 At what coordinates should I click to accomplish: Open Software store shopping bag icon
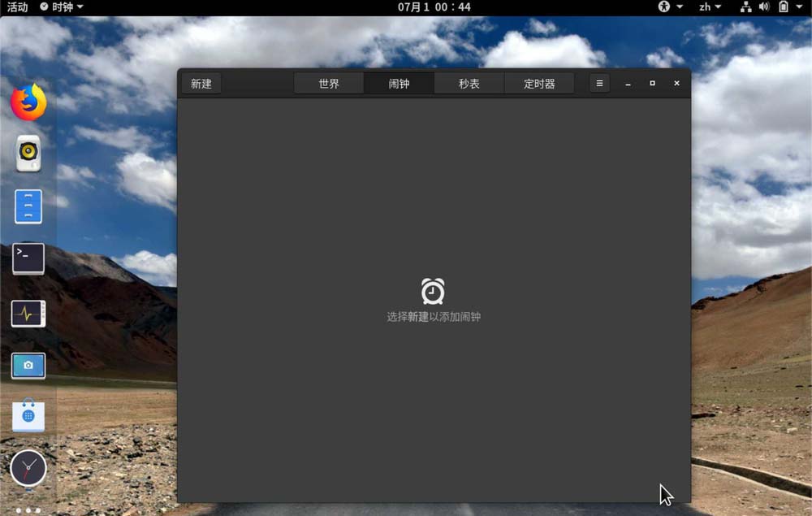pyautogui.click(x=28, y=416)
